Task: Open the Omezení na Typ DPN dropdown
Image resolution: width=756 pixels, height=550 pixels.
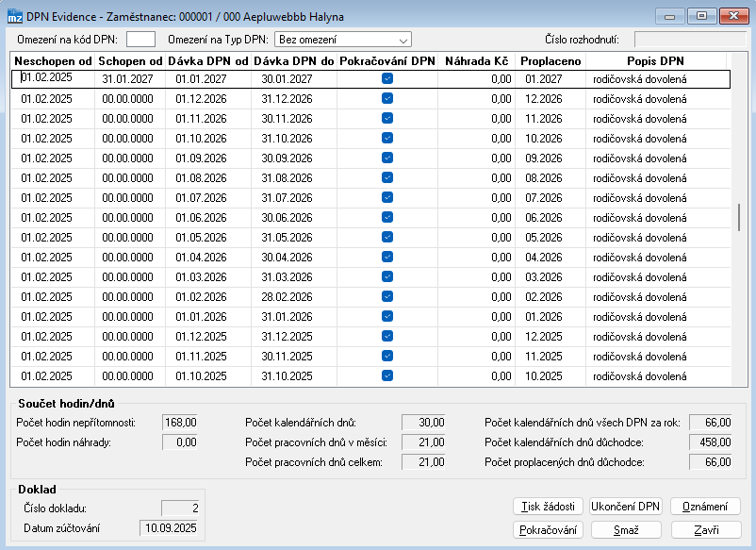Action: (x=342, y=40)
